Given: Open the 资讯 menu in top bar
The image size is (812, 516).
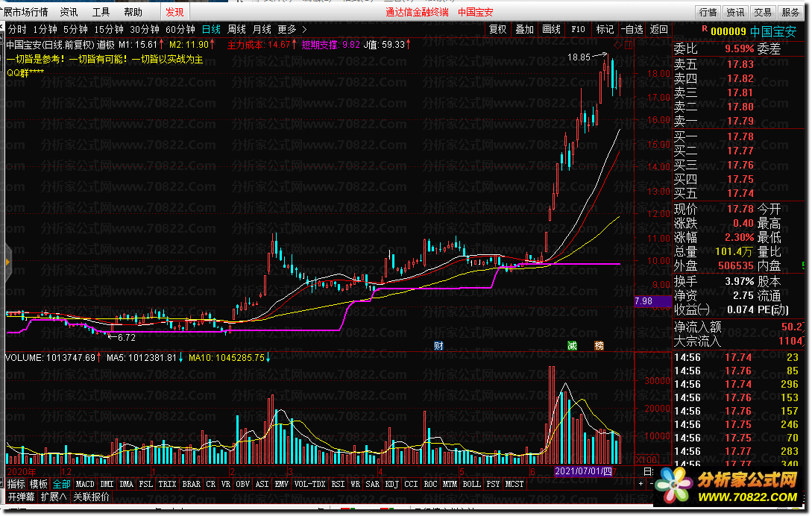Looking at the screenshot, I should coord(69,12).
